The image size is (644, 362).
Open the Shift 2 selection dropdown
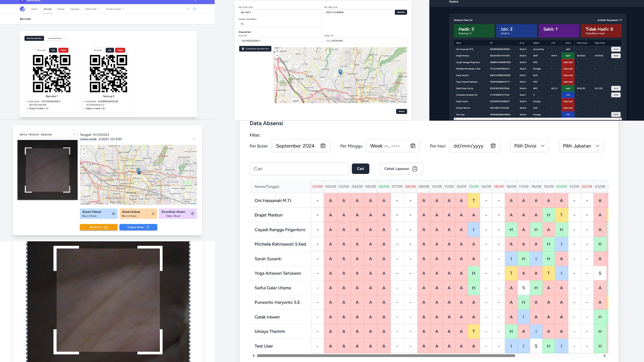pos(47,134)
